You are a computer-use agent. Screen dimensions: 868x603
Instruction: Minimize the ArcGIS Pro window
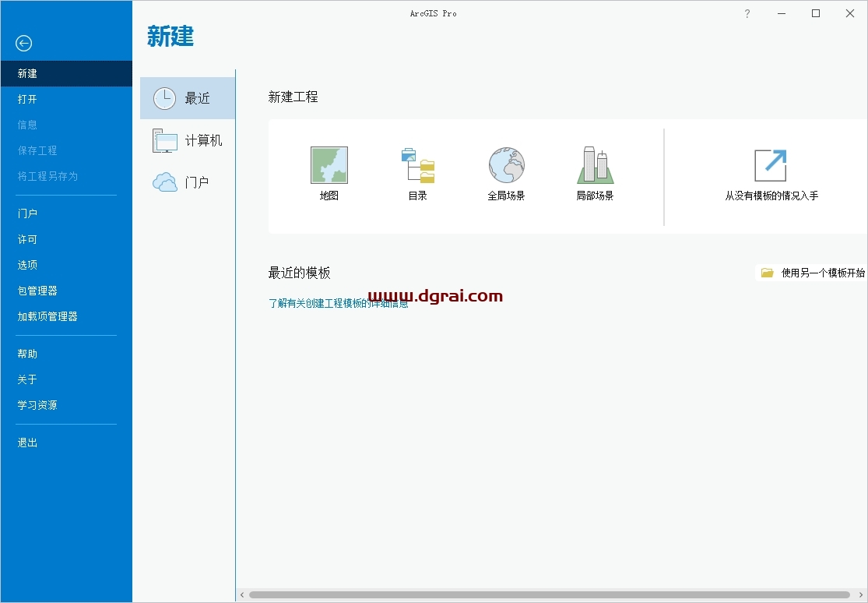click(782, 14)
